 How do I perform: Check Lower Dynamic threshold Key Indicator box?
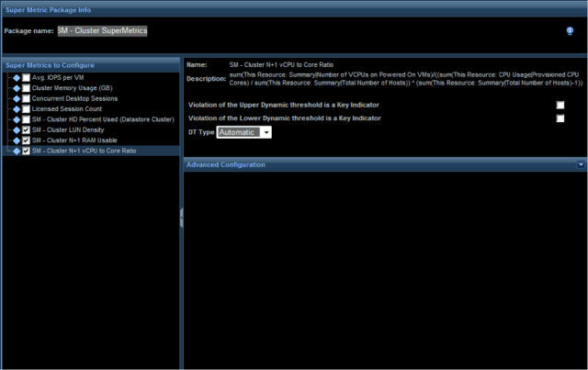560,118
